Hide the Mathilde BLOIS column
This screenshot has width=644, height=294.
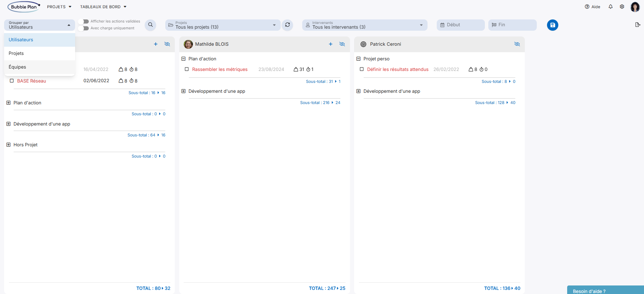click(x=342, y=44)
